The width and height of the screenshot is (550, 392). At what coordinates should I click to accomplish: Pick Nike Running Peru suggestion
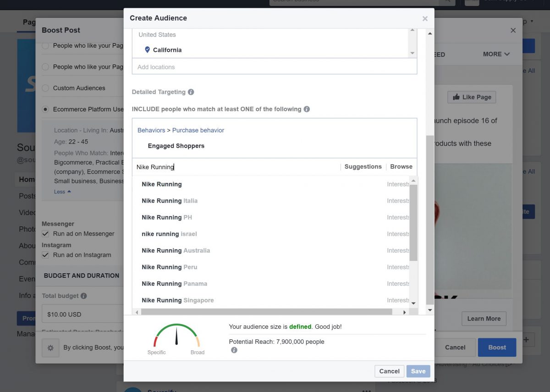point(271,267)
